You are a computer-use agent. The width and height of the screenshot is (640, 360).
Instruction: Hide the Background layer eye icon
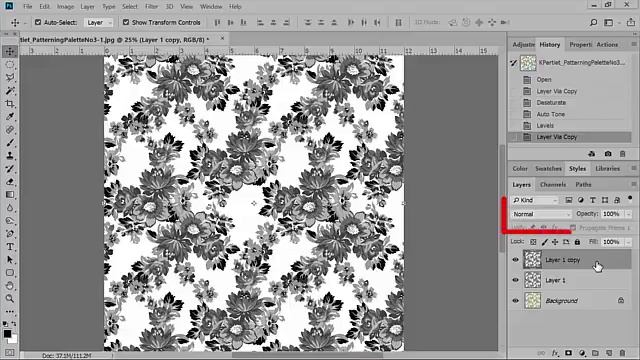click(x=516, y=301)
